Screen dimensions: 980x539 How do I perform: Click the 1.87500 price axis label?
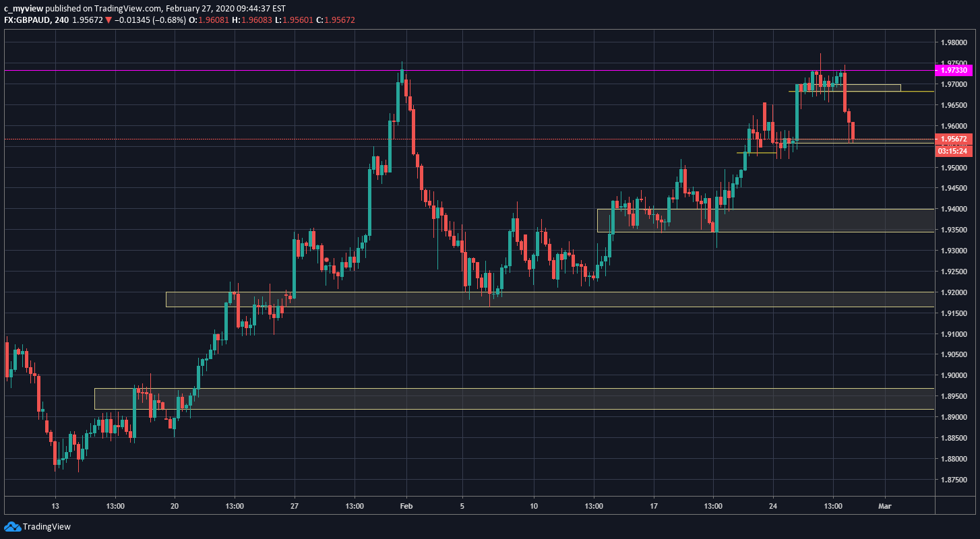[954, 480]
